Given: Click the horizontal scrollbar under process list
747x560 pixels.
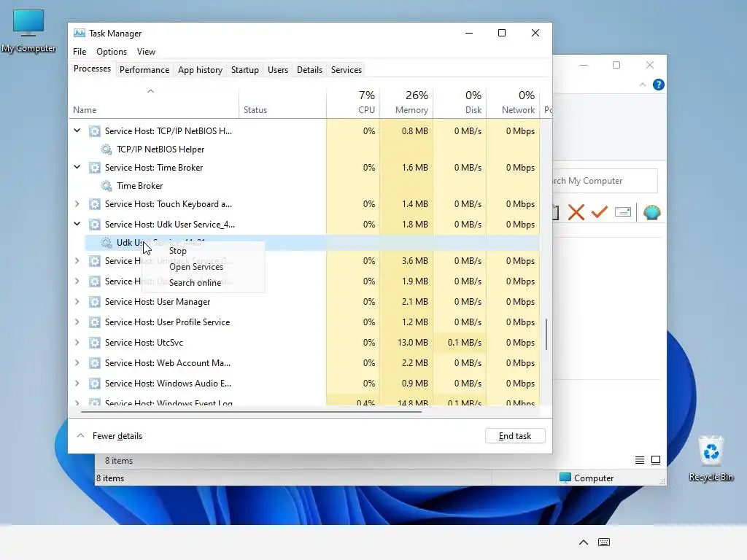Looking at the screenshot, I should point(251,411).
